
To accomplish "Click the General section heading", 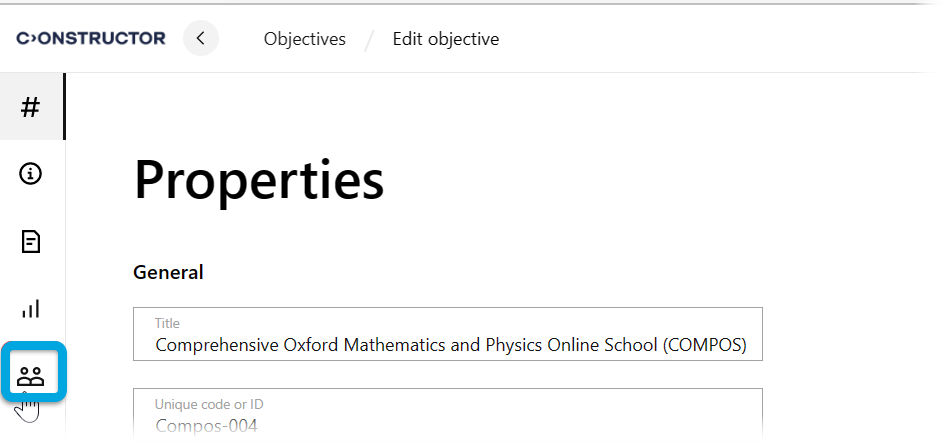I will click(168, 272).
